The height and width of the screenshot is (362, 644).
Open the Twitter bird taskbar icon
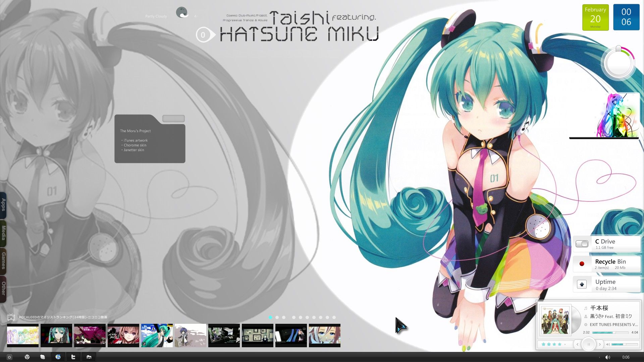point(73,357)
